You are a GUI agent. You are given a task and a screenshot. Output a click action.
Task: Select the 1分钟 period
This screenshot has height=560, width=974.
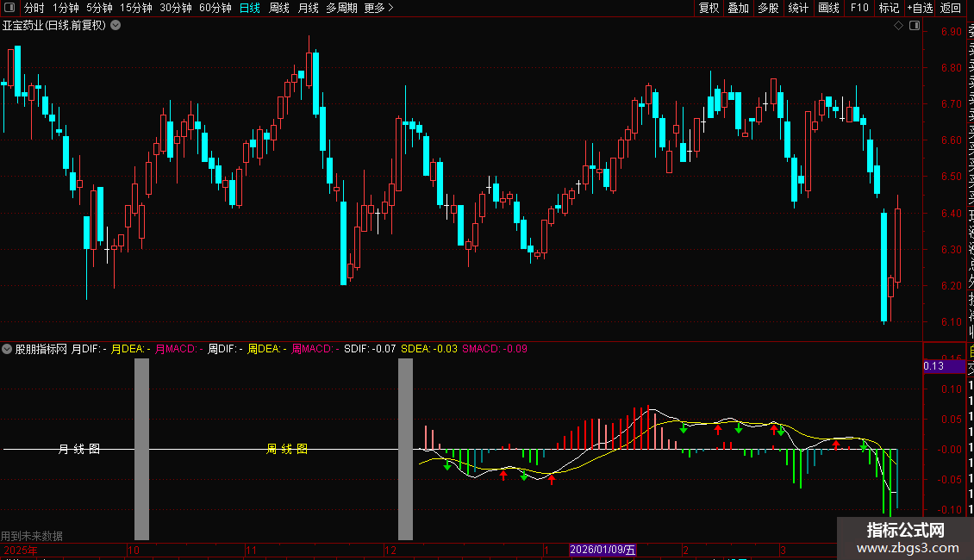point(66,8)
